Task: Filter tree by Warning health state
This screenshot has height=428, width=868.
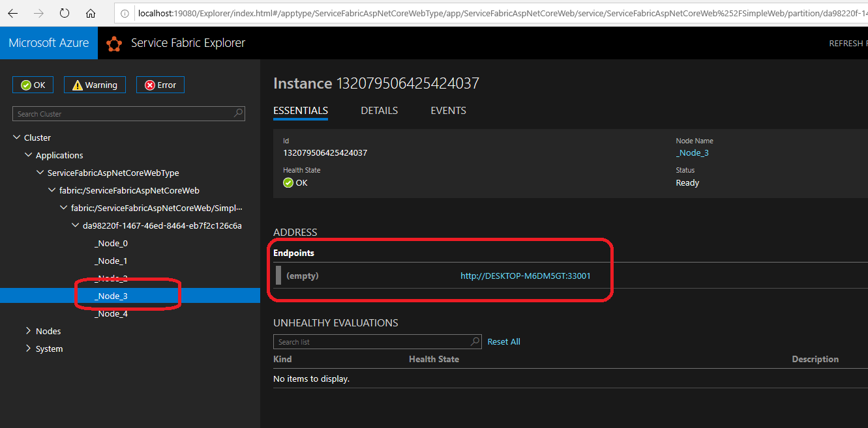Action: (95, 85)
